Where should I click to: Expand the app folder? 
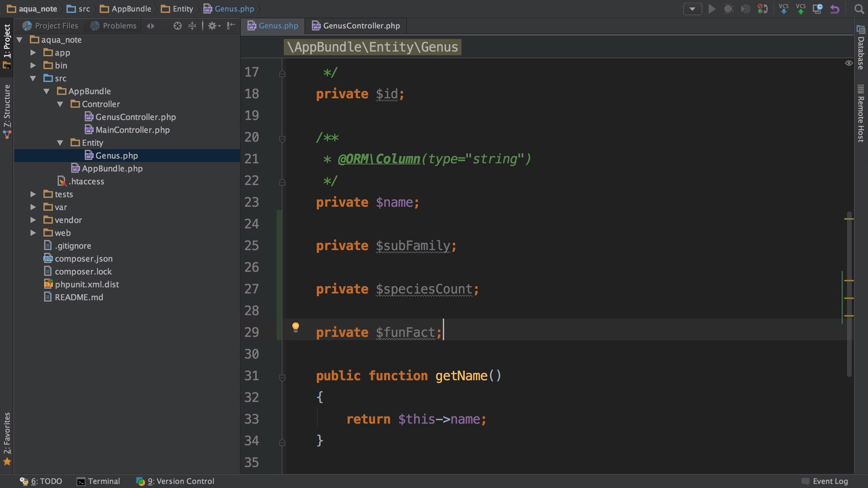pos(33,53)
